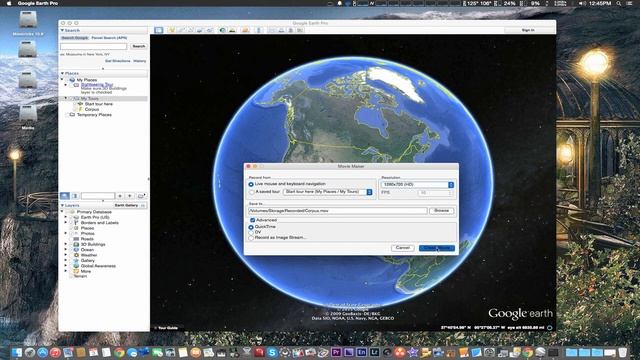Image resolution: width=640 pixels, height=360 pixels.
Task: Select Start tour here in Places
Action: point(98,104)
